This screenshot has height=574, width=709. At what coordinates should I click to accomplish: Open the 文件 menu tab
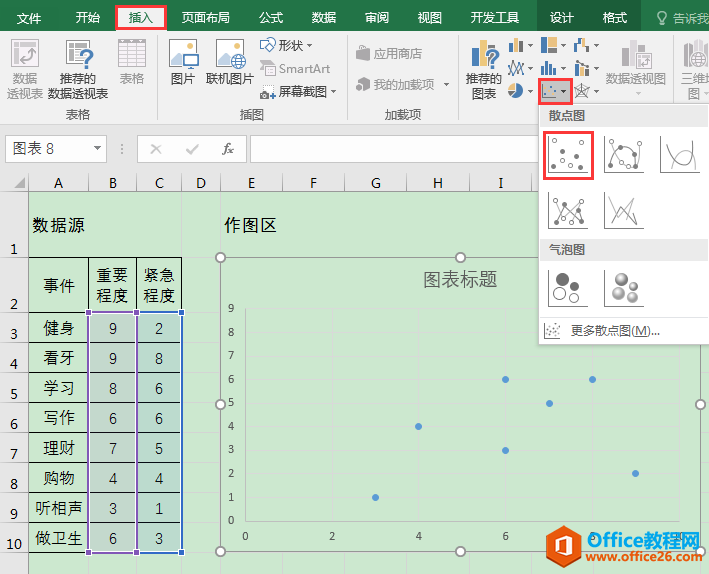(30, 17)
